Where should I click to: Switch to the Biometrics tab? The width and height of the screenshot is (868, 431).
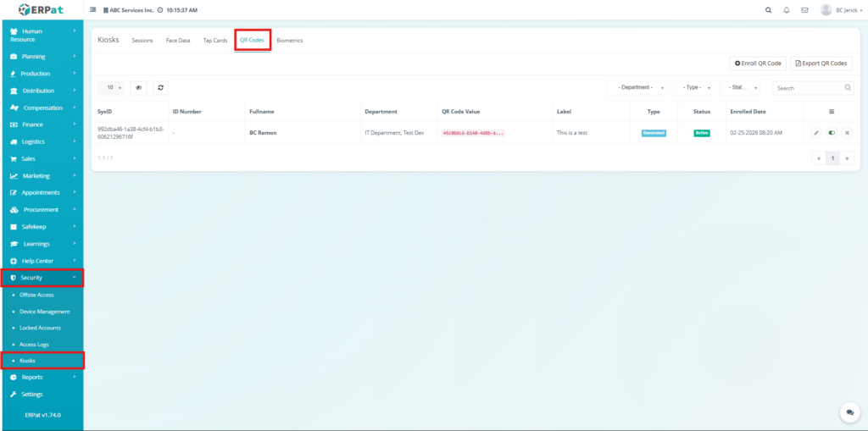point(289,41)
